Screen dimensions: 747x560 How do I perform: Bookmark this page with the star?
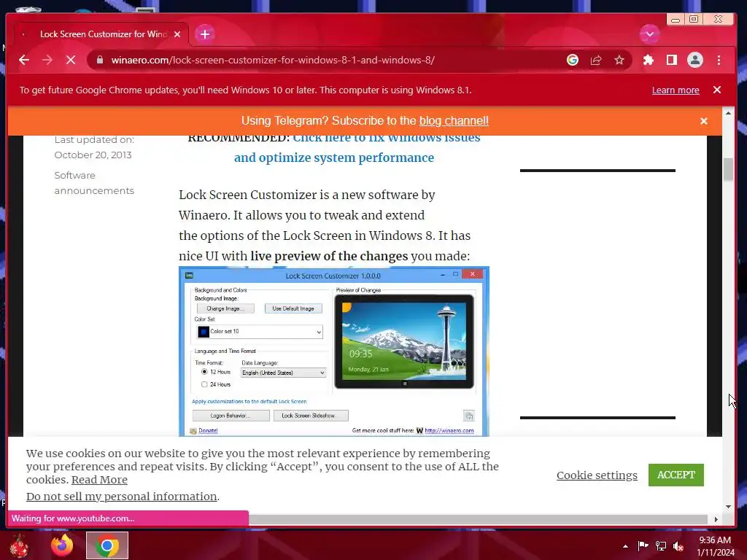coord(619,60)
